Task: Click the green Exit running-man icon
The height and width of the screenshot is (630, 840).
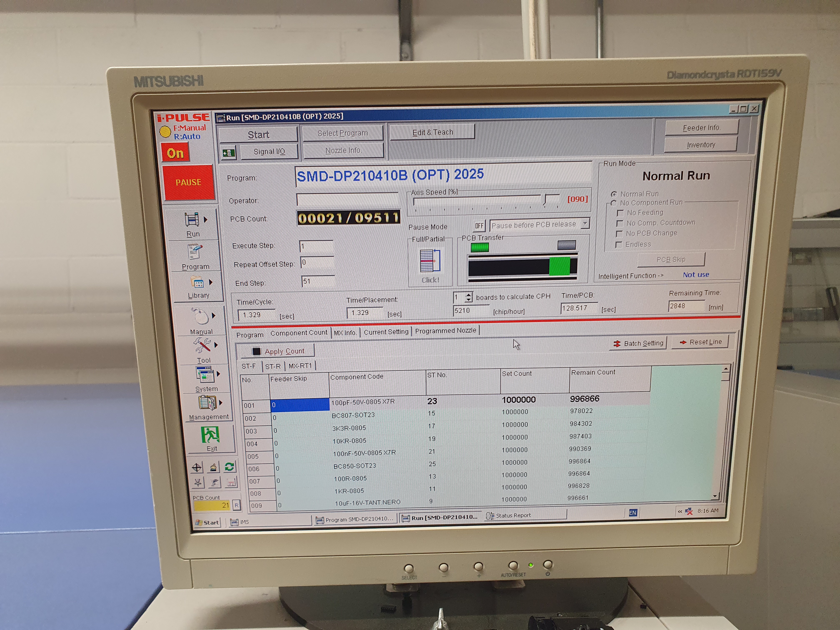Action: click(x=210, y=434)
